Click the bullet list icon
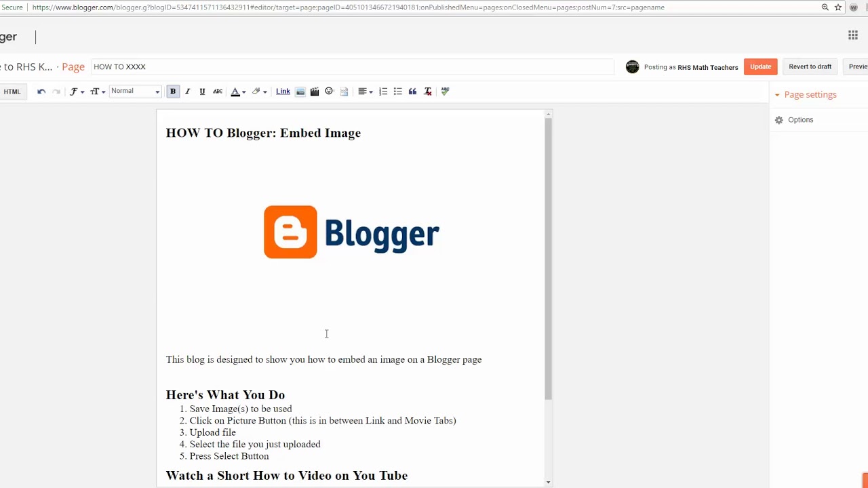 [x=398, y=91]
